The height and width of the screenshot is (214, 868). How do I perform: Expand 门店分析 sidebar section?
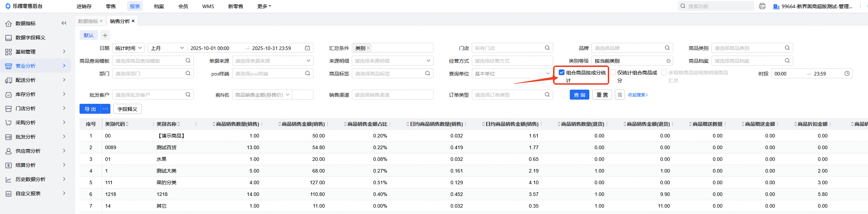coord(36,108)
